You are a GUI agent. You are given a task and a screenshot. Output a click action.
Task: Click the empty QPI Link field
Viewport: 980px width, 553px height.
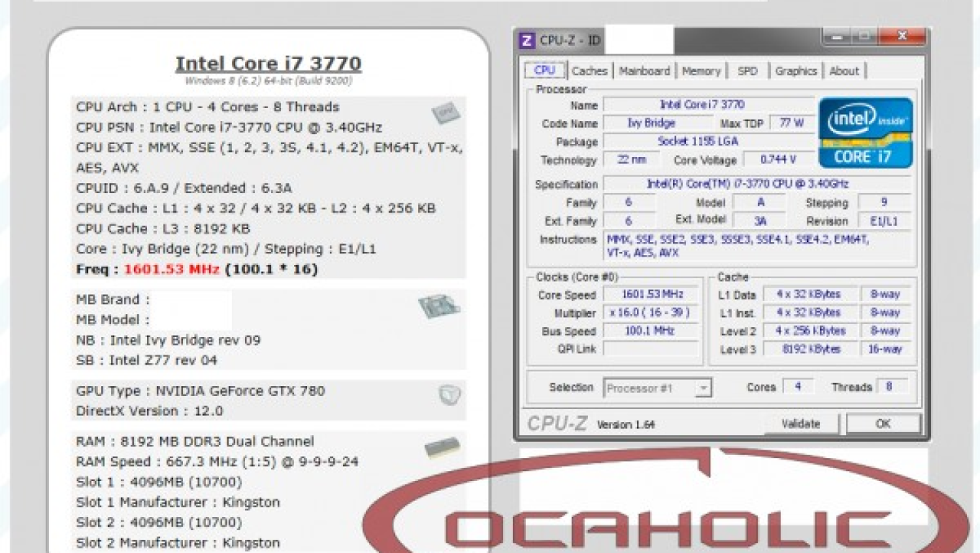(x=651, y=349)
